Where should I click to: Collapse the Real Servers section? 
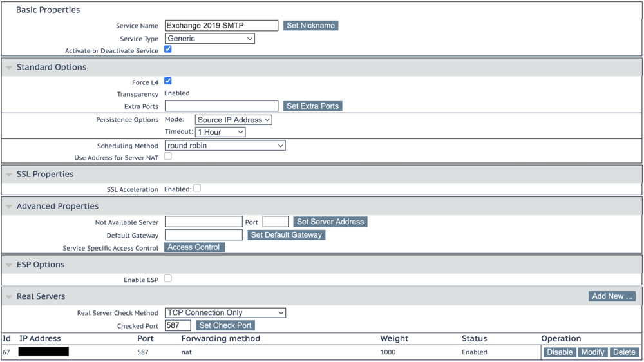[9, 297]
